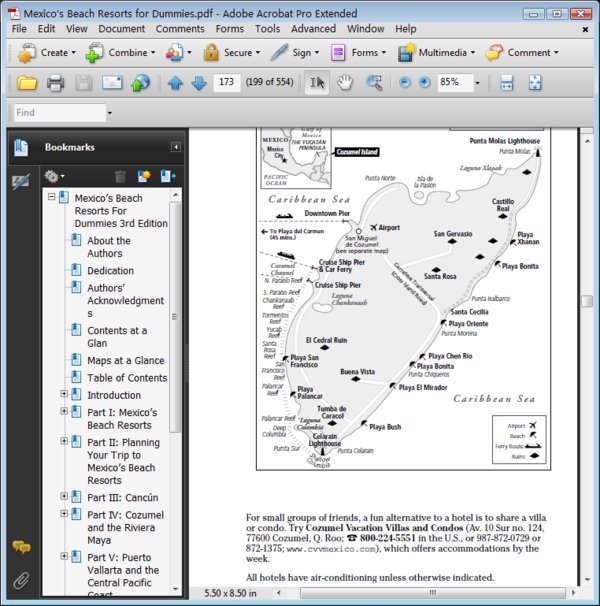
Task: Go to next page with down arrow
Action: [198, 83]
